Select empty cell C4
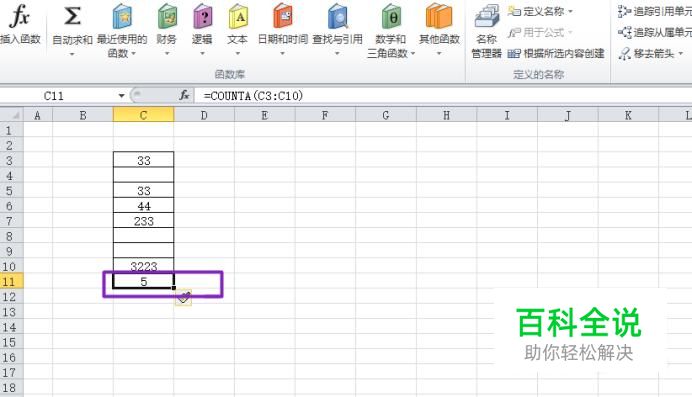 click(143, 175)
